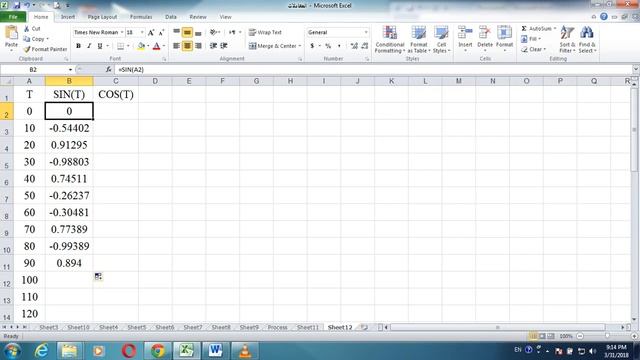Screen dimensions: 640x360
Task: Click the Clear eraser button
Action: click(x=533, y=49)
